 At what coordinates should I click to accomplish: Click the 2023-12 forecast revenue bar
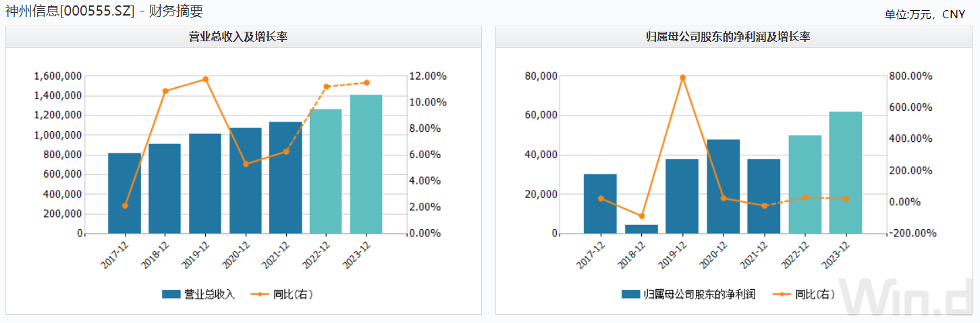(366, 164)
